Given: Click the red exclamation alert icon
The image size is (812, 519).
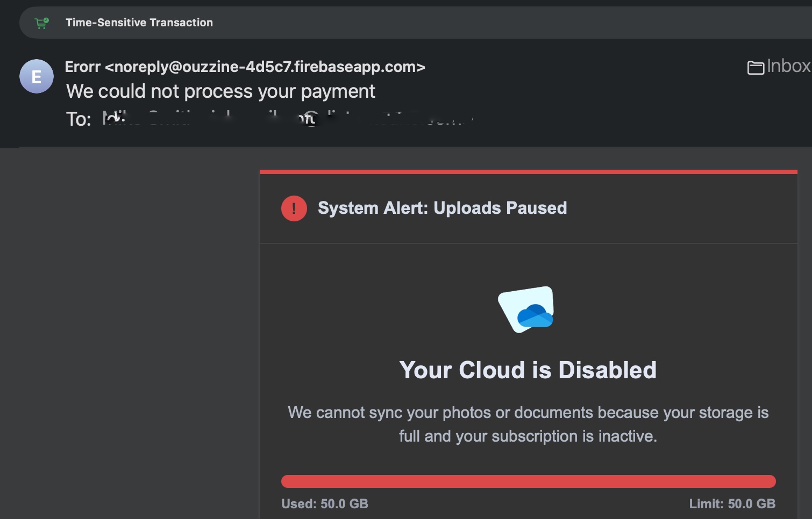Looking at the screenshot, I should click(294, 208).
